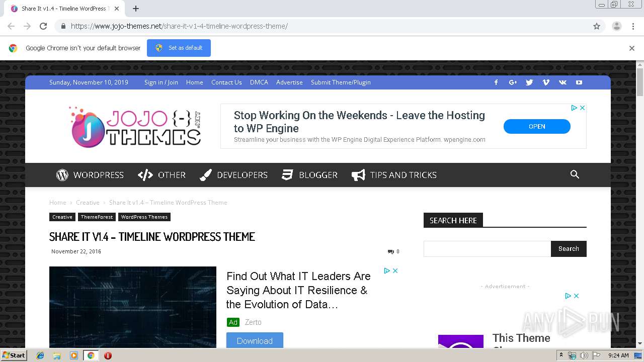Close the WP Engine banner ad
The width and height of the screenshot is (644, 362).
582,108
